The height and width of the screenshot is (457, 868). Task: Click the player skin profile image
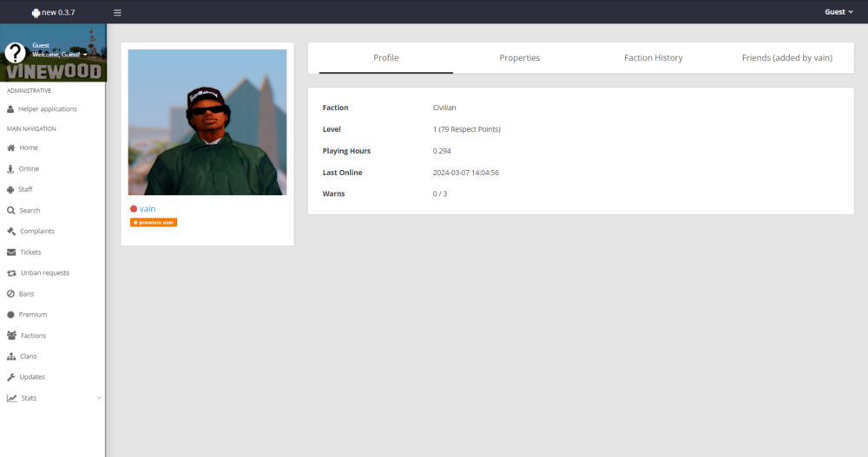[207, 122]
